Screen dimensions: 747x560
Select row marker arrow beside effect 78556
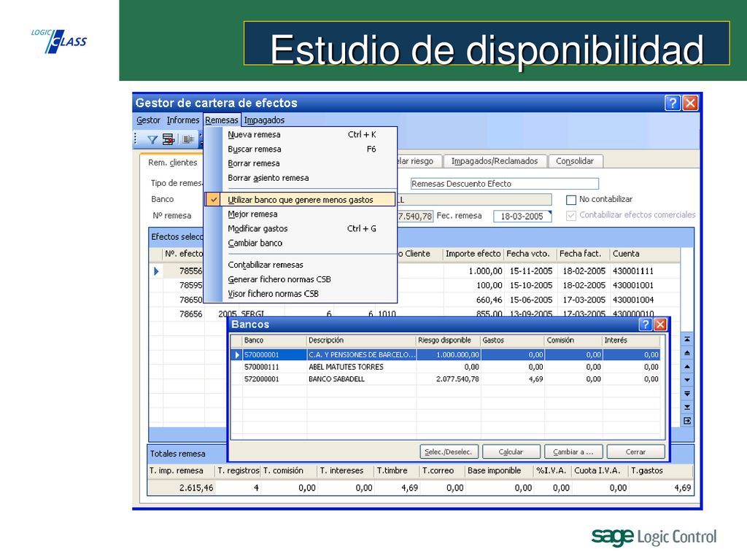[x=156, y=271]
